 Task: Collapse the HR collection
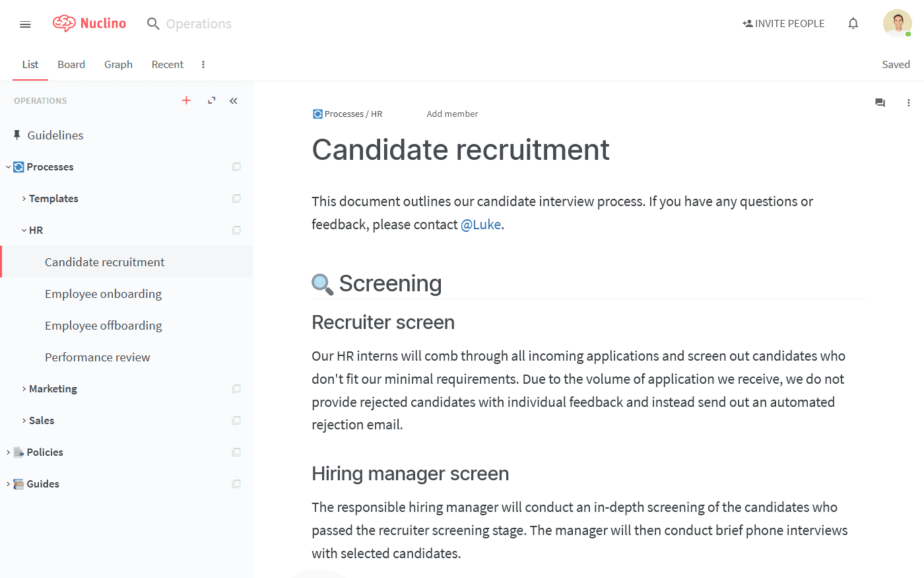pyautogui.click(x=24, y=231)
